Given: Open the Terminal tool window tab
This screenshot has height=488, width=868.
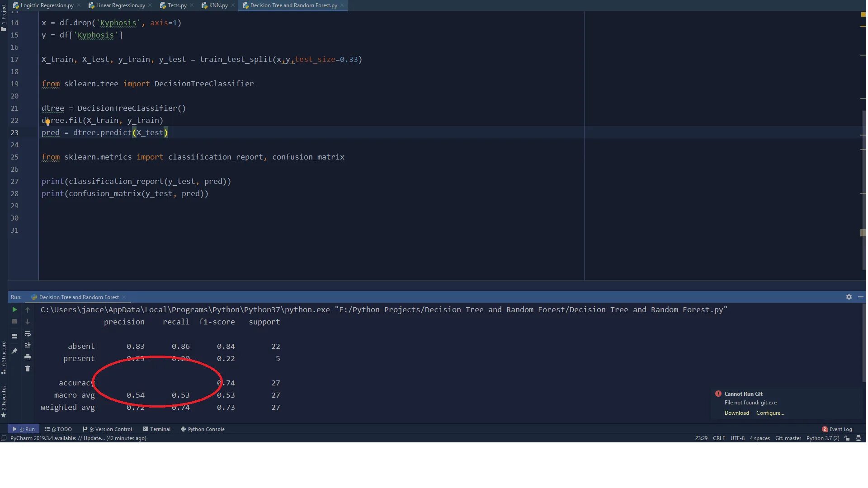Looking at the screenshot, I should [157, 429].
